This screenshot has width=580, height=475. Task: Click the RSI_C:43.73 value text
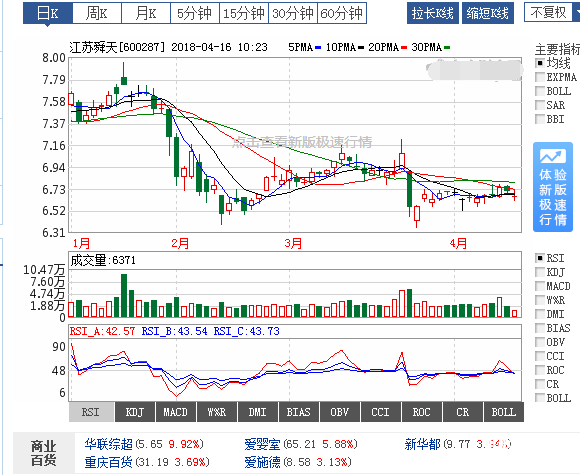[247, 331]
